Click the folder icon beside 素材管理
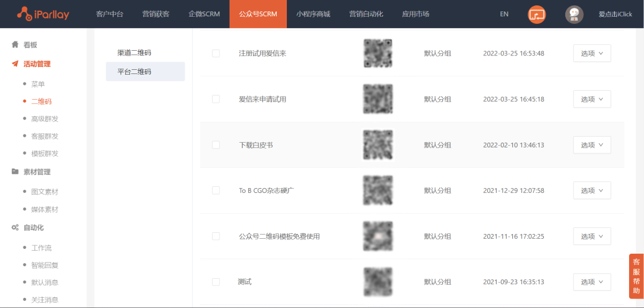The width and height of the screenshot is (644, 308). [15, 172]
